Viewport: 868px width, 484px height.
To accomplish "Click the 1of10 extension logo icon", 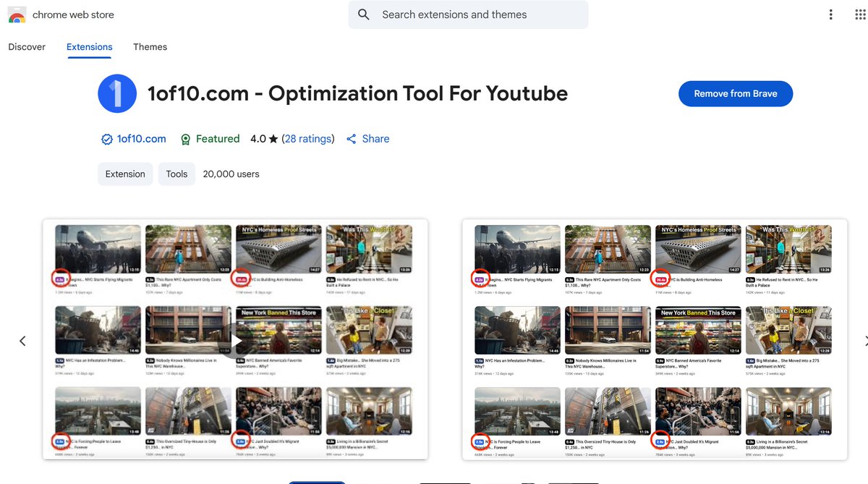I will click(117, 93).
